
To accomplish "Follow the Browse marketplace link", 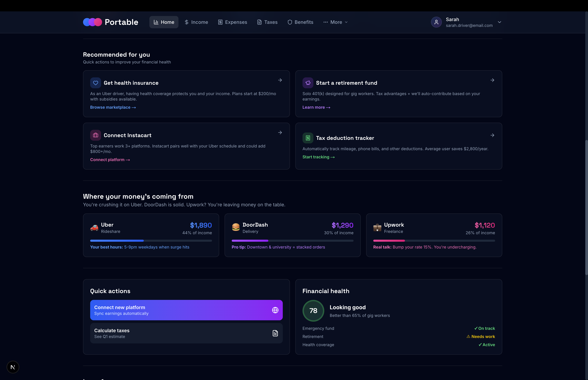I will click(113, 107).
